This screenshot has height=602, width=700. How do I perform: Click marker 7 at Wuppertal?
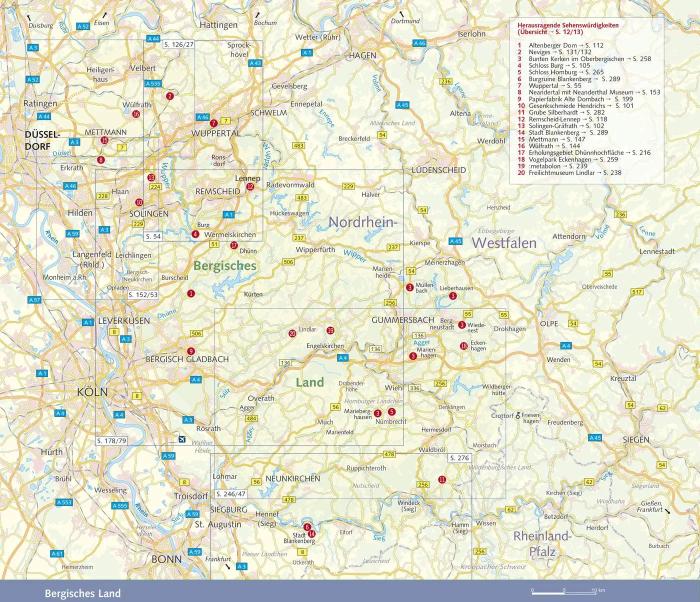coord(213,123)
